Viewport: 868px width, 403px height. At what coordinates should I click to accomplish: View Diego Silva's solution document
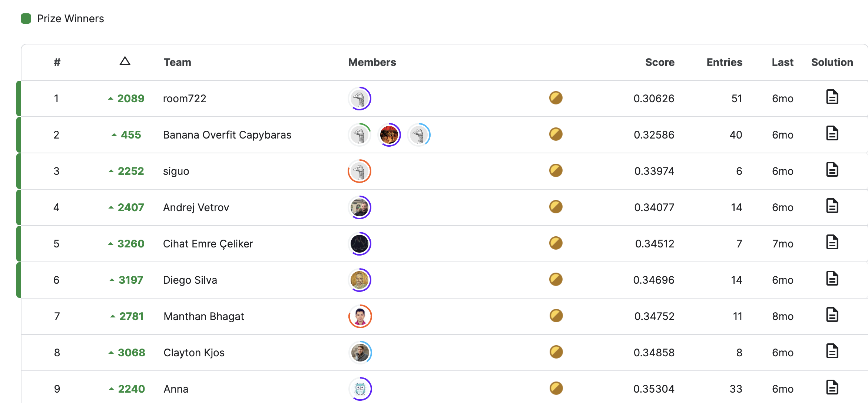832,279
